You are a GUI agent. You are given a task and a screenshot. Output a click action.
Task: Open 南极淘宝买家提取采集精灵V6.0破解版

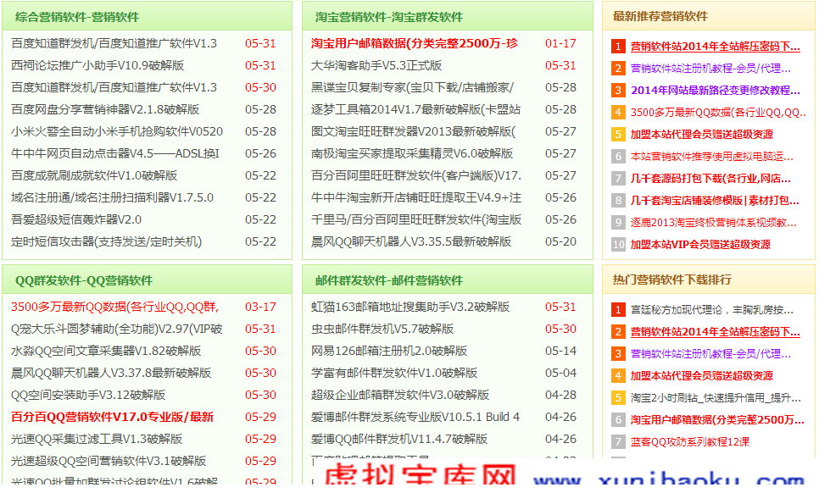pos(411,154)
